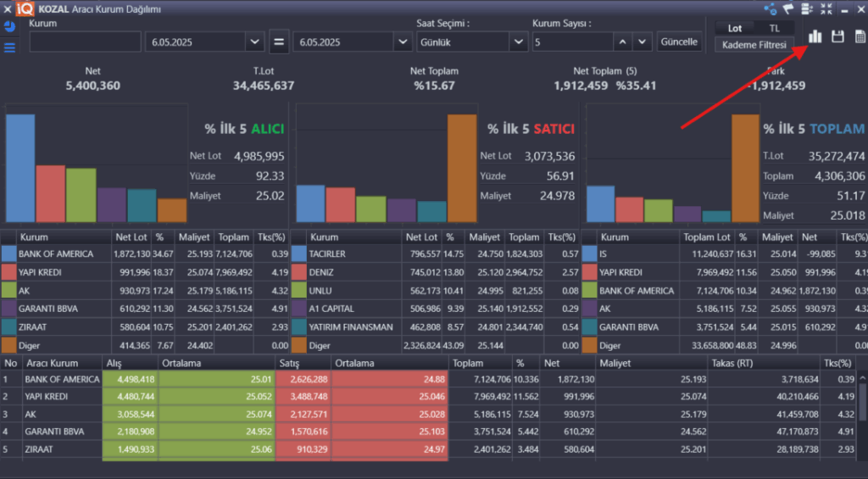Click the A1 CAPITAL purple color swatch
Image resolution: width=868 pixels, height=479 pixels.
(x=299, y=309)
